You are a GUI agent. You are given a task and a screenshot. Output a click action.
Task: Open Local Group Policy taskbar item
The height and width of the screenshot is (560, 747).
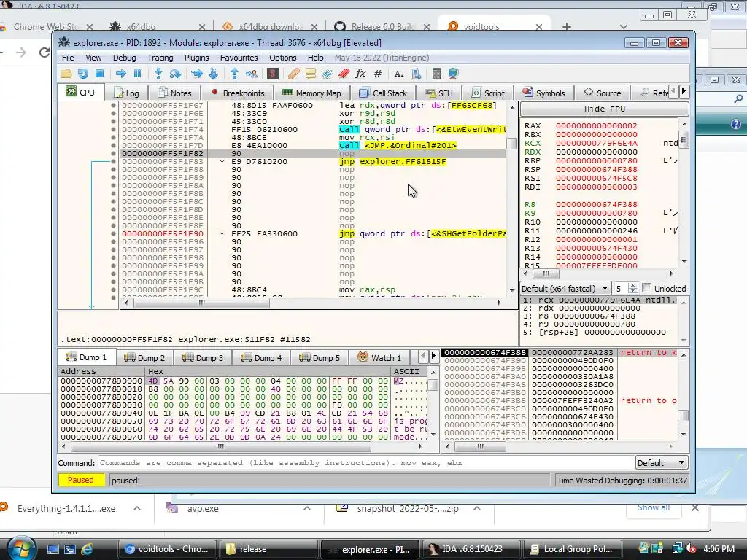click(572, 549)
